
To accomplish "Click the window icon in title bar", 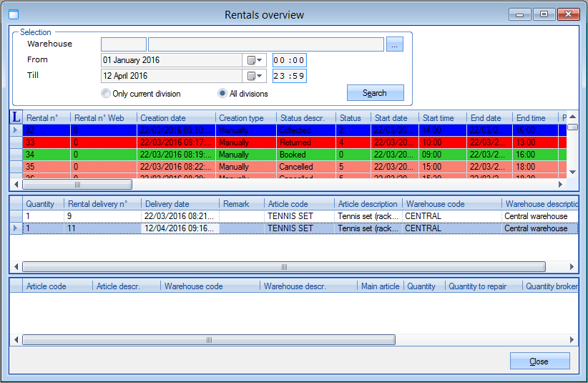I will pyautogui.click(x=13, y=14).
